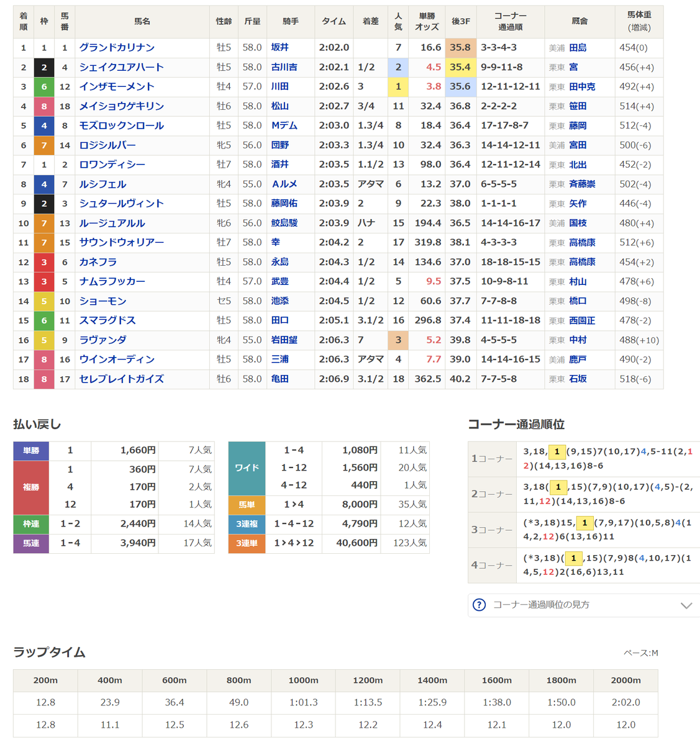Open horse ウインオーディン link

(117, 359)
